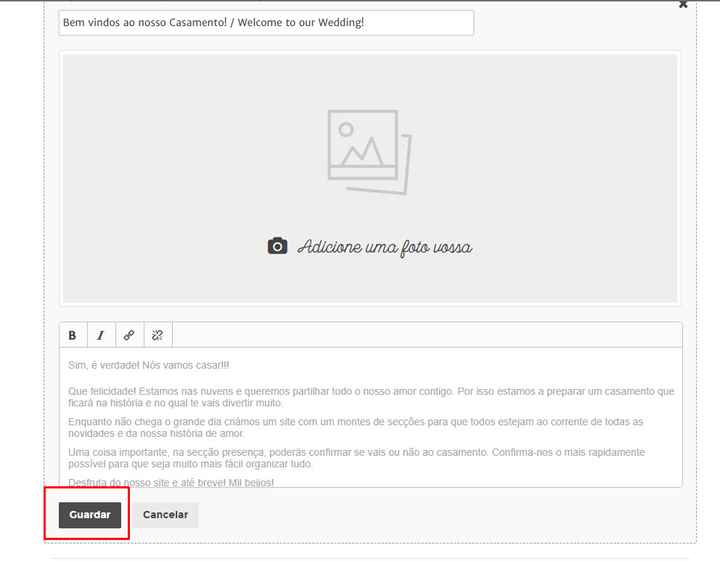The image size is (720, 561).
Task: Click the 'Adicione uma foto vossa' label
Action: 384,247
